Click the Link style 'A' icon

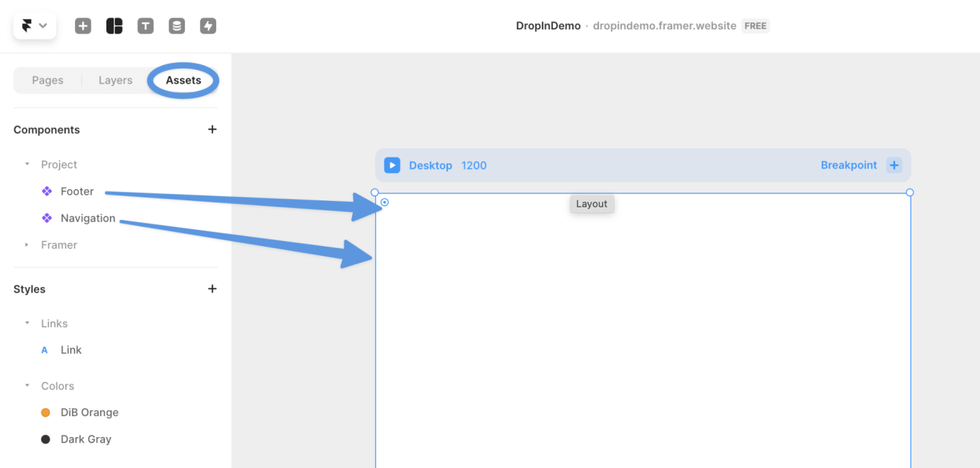click(45, 350)
